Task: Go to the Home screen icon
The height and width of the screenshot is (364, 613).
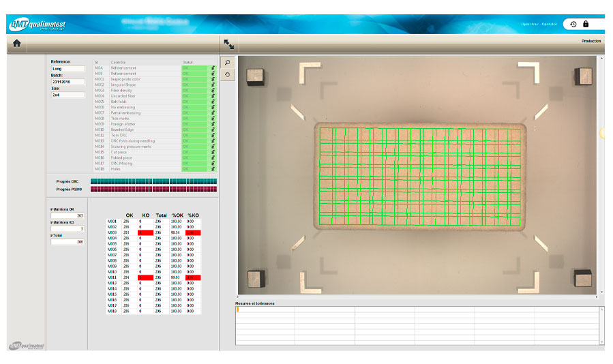Action: tap(16, 43)
